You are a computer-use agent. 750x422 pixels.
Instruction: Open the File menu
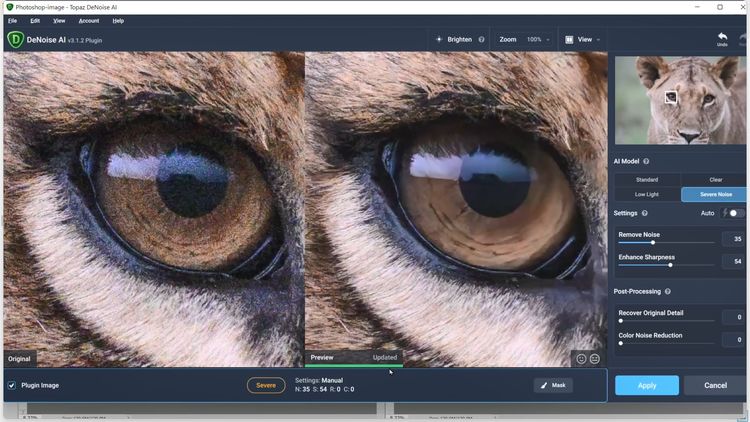(13, 20)
